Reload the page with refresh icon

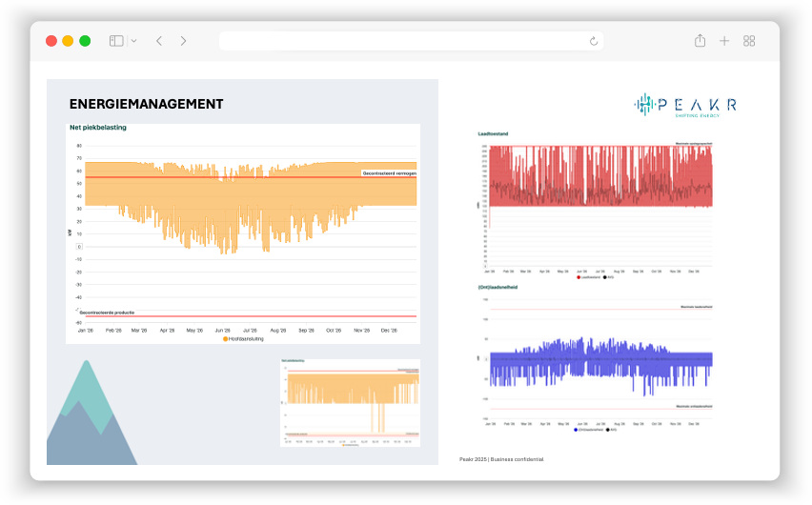[x=594, y=41]
